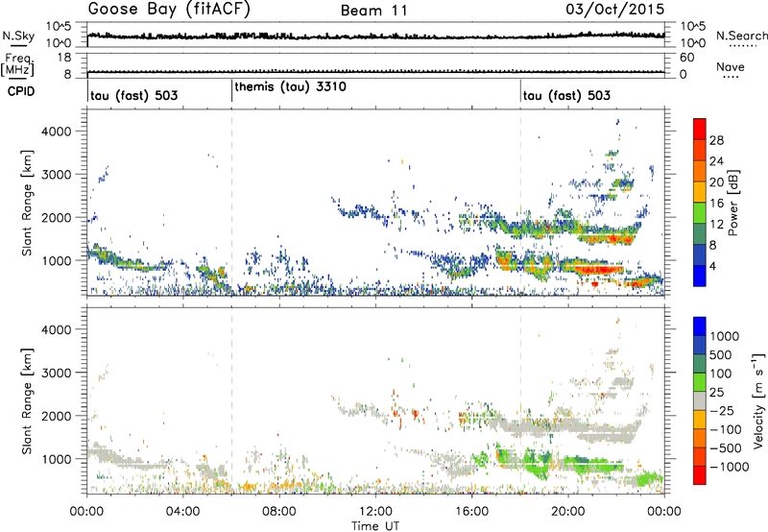
Task: Click the "Slant Range [km]" label of power panel
Action: pyautogui.click(x=27, y=204)
